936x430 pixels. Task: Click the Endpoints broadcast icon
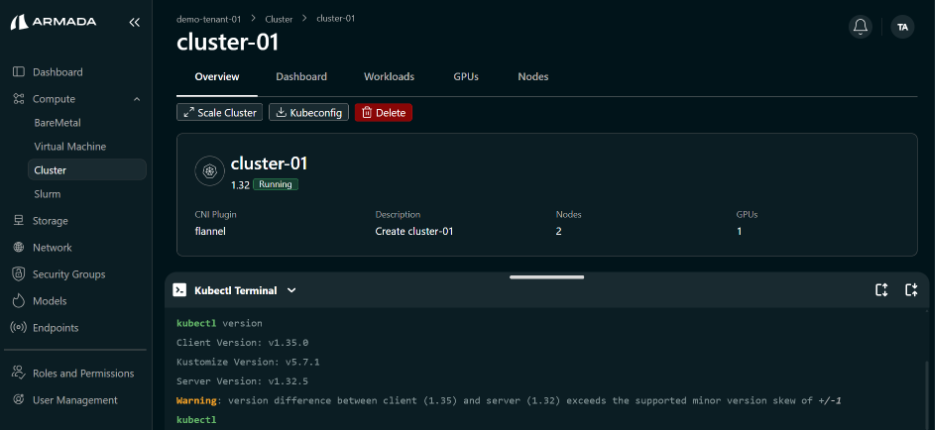pyautogui.click(x=19, y=327)
